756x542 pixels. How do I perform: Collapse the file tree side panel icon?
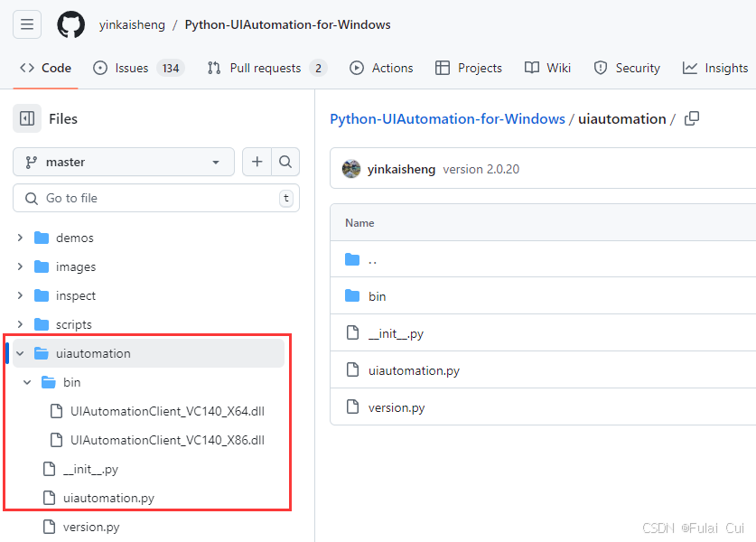point(27,118)
